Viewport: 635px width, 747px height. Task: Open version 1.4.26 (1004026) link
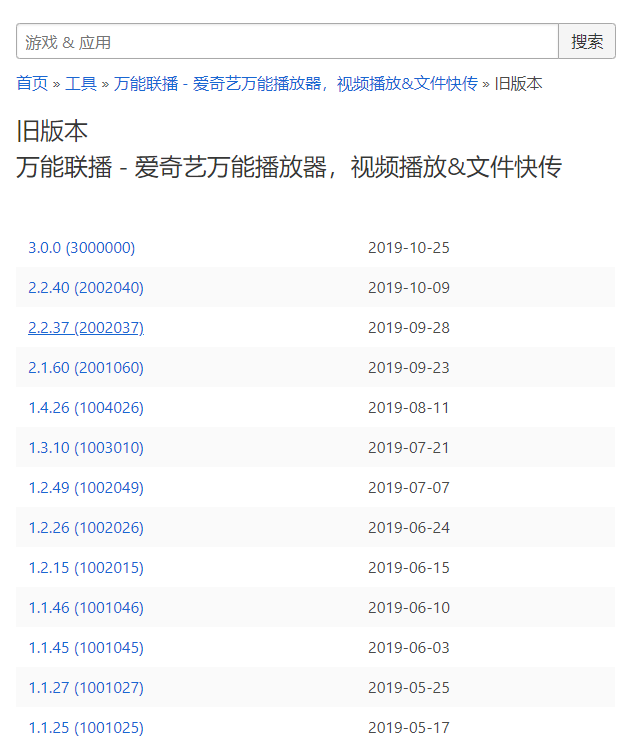tap(86, 408)
